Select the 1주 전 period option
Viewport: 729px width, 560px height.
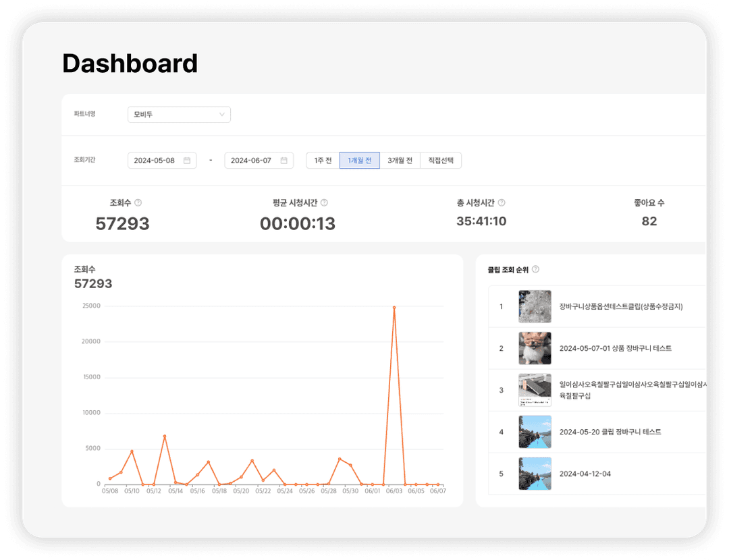(x=322, y=160)
